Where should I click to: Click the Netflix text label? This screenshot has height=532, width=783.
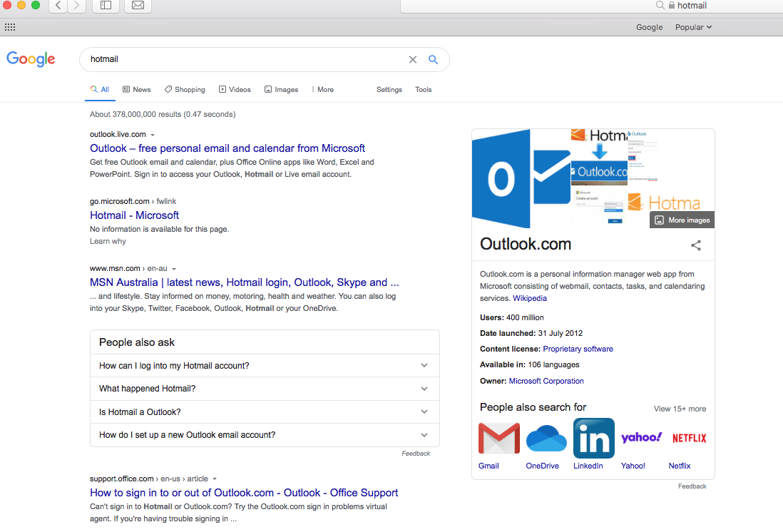click(680, 466)
